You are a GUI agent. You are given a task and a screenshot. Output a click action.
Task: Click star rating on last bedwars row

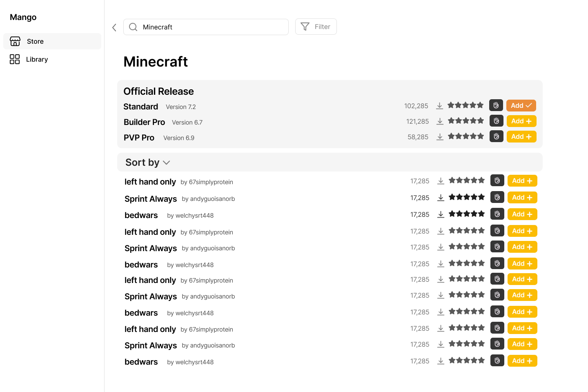pyautogui.click(x=467, y=361)
